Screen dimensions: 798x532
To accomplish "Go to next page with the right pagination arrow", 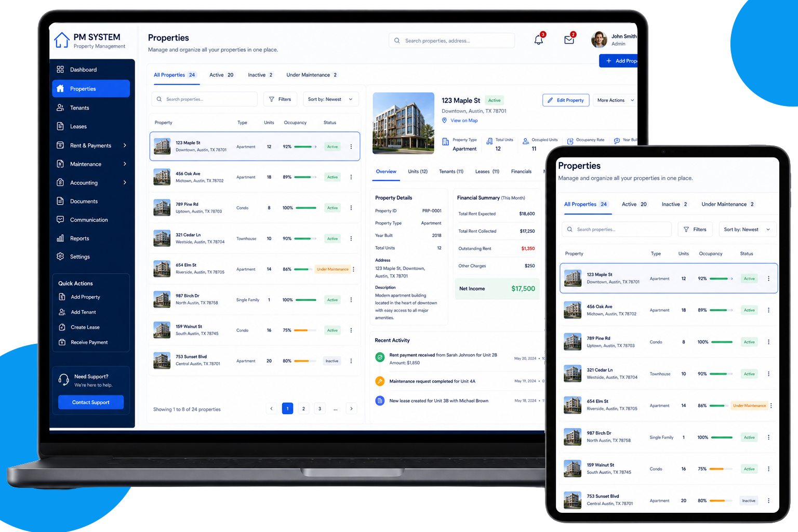I will (351, 409).
